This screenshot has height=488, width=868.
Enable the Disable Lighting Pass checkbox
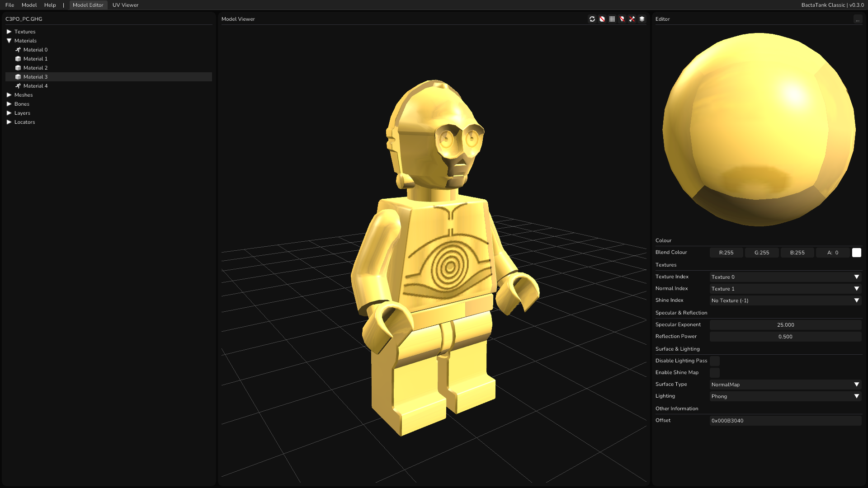(x=714, y=361)
